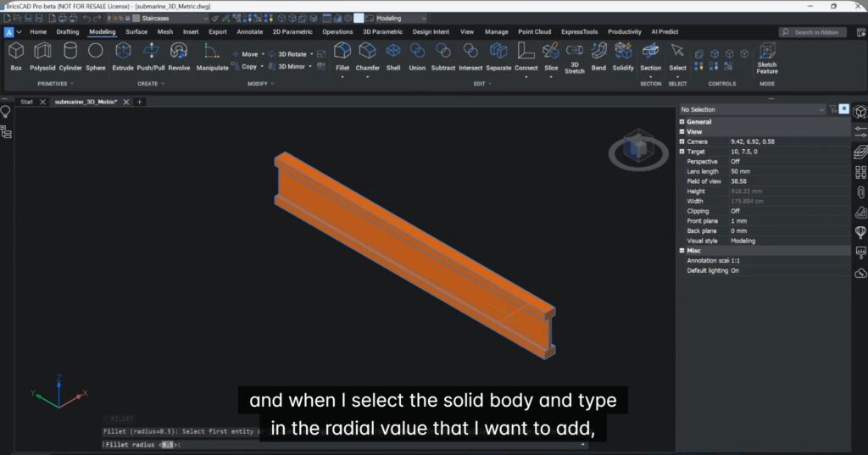Add a new drawing tab
The height and width of the screenshot is (455, 868).
[140, 102]
